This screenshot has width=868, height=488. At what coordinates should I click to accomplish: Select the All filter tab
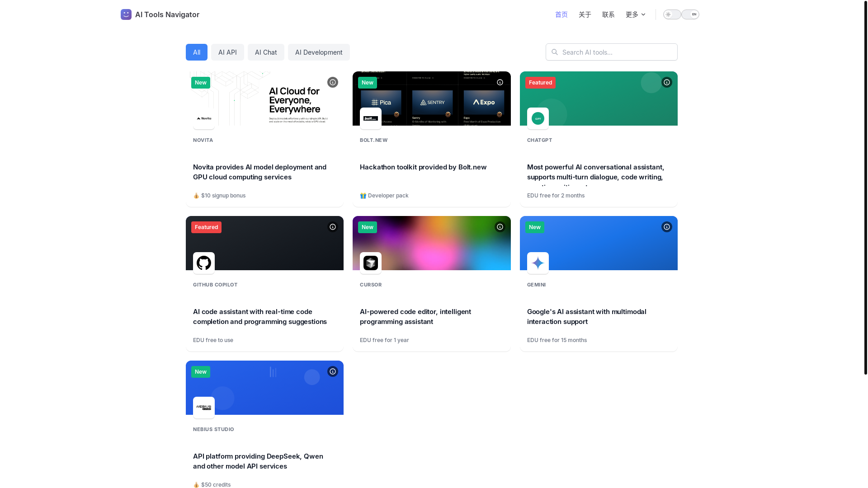(x=197, y=52)
